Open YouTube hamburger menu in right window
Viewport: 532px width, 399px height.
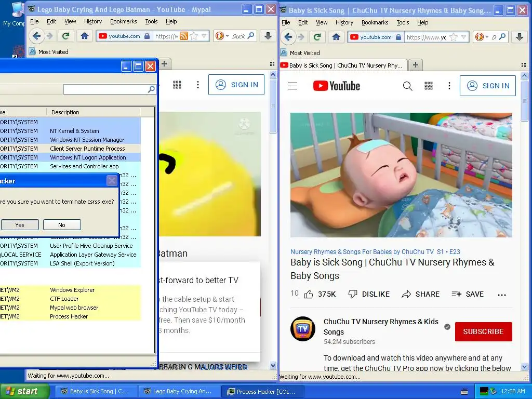[292, 86]
